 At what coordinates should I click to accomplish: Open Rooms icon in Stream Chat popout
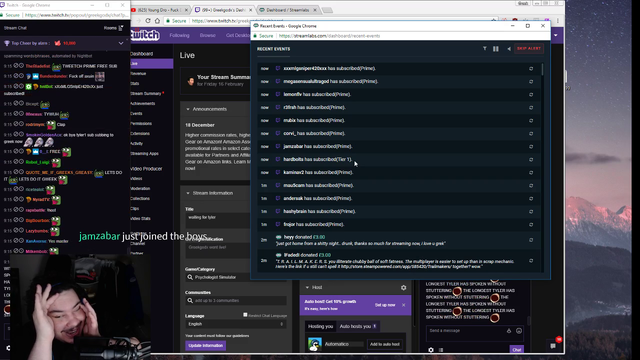120,28
